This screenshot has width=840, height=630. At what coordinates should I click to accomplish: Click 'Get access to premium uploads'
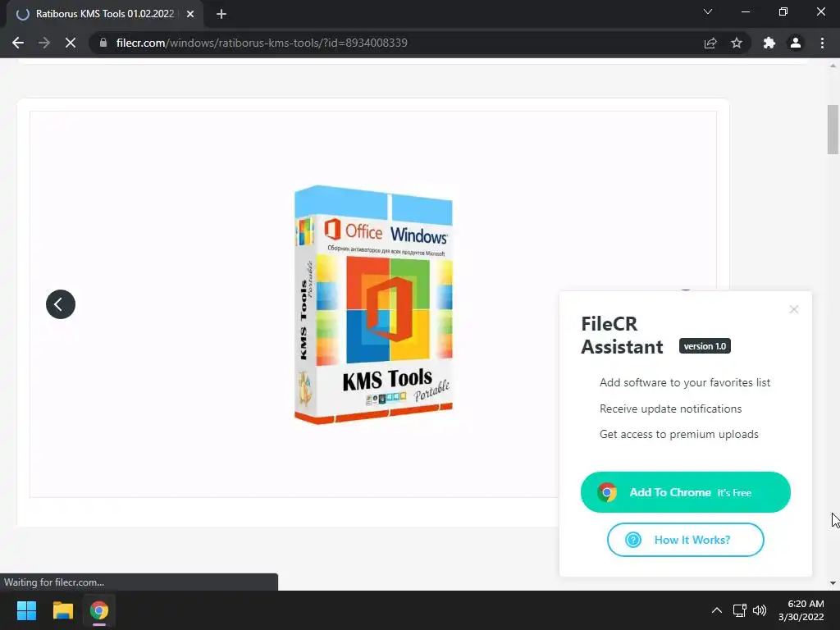coord(678,434)
